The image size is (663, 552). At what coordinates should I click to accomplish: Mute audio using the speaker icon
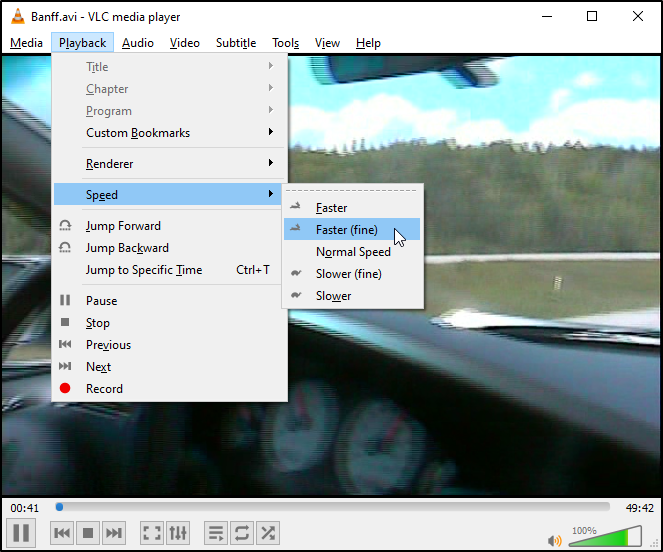point(554,540)
